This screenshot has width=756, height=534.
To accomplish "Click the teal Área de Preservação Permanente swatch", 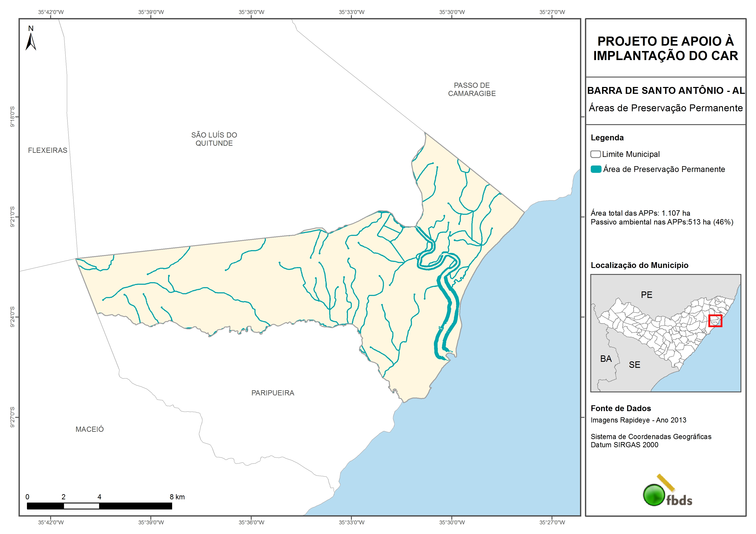I will 596,169.
